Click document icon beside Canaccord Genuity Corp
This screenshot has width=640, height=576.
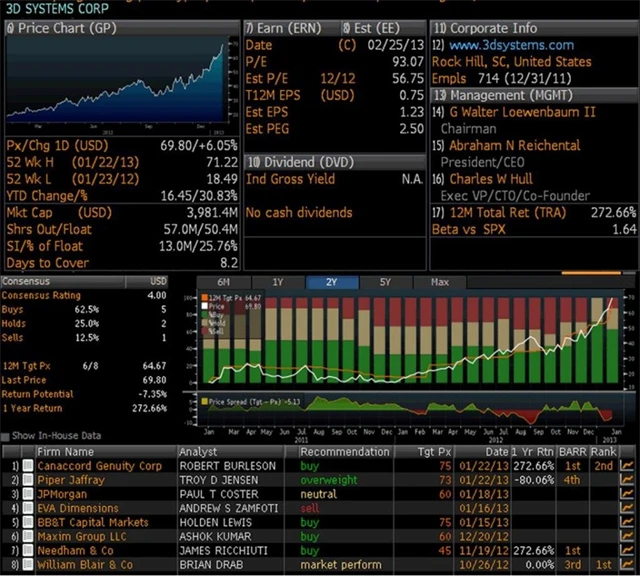click(x=28, y=466)
